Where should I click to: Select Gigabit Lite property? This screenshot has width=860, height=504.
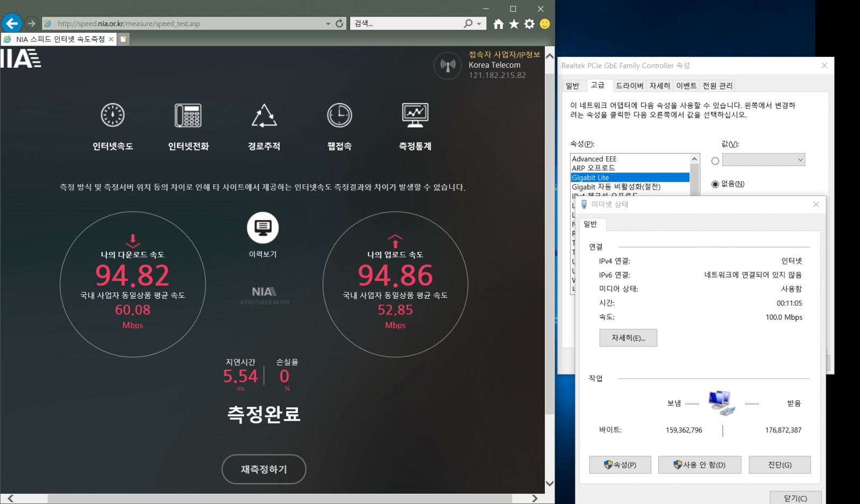630,177
